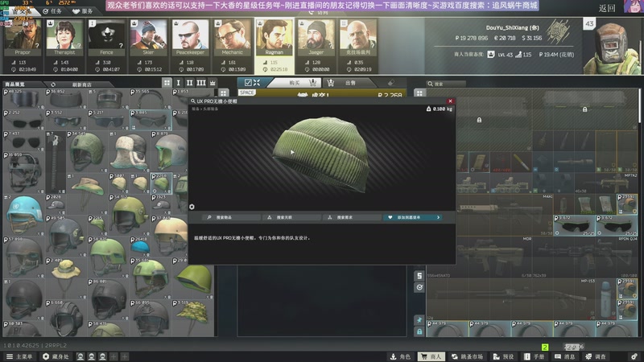Select the blue UN helmet in the trader stock
The width and height of the screenshot is (644, 362).
point(23,214)
